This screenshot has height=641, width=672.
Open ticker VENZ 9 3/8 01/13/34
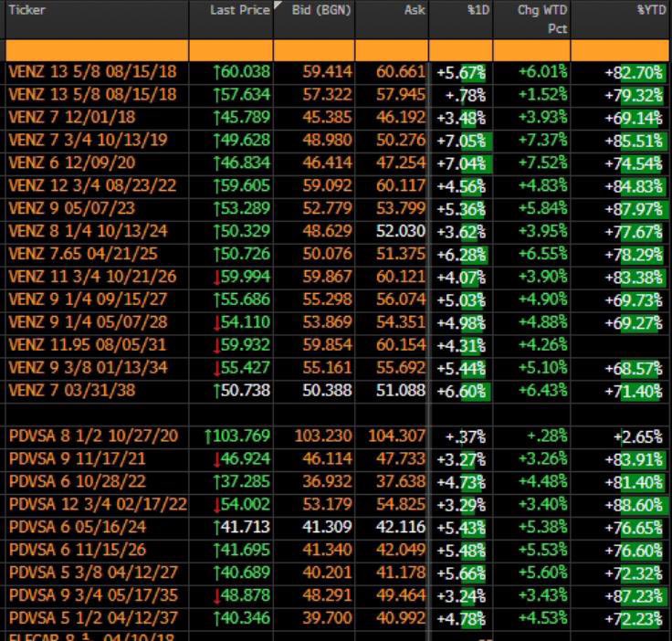[88, 367]
